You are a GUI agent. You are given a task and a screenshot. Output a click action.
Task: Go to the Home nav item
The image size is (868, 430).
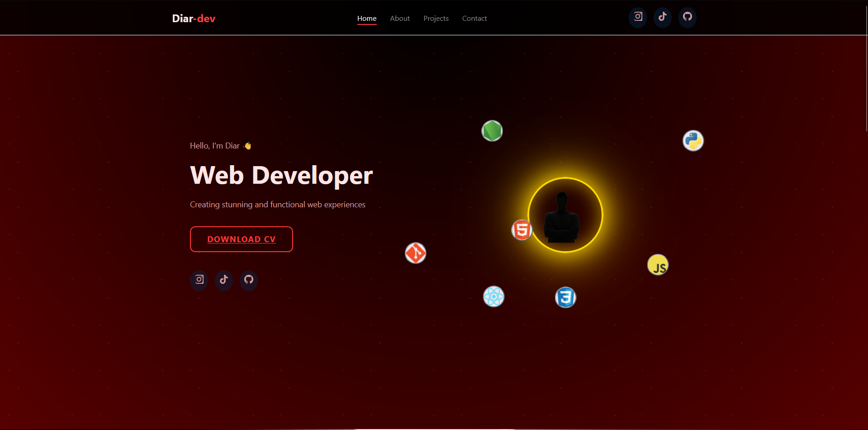click(x=367, y=19)
